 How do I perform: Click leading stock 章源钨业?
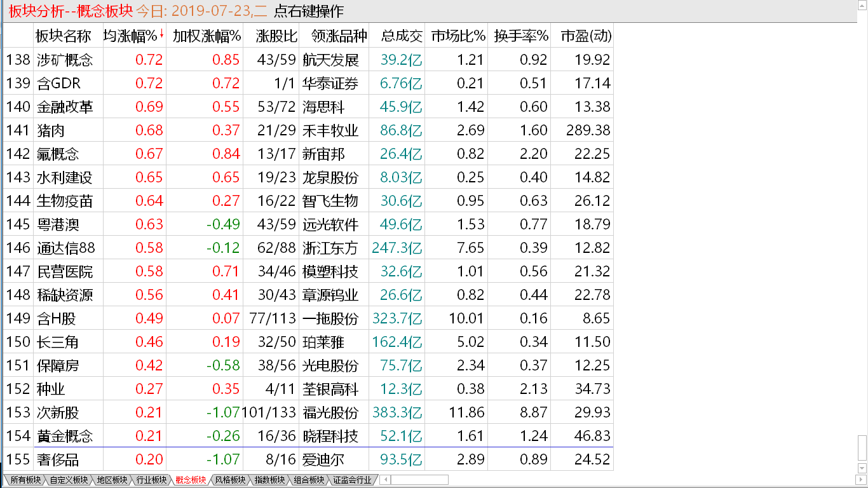[x=330, y=295]
